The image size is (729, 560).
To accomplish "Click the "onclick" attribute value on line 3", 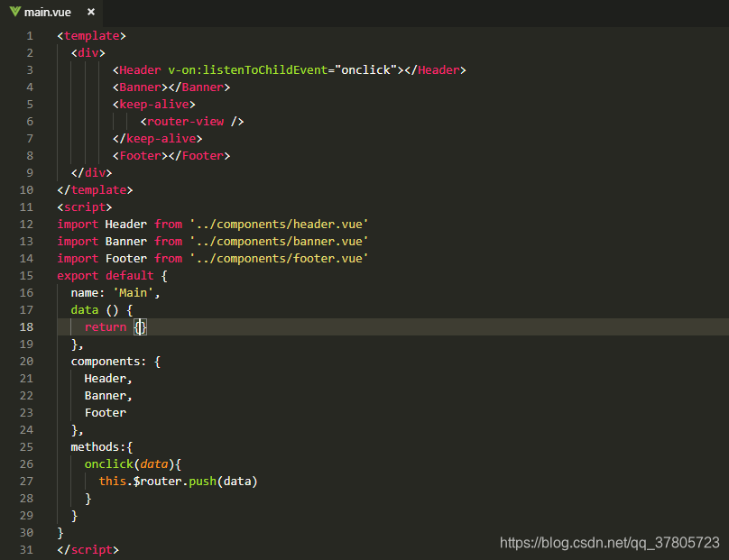I will click(x=366, y=70).
